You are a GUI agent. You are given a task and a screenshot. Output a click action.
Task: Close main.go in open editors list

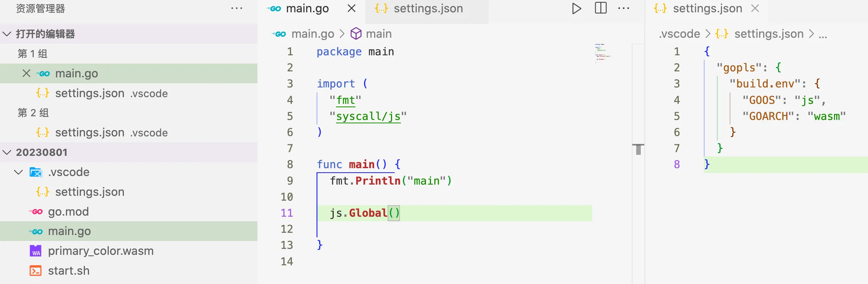coord(26,73)
